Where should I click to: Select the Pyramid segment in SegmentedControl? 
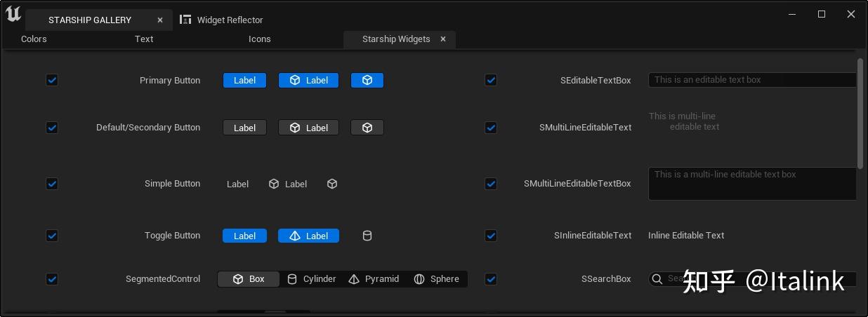pos(374,279)
